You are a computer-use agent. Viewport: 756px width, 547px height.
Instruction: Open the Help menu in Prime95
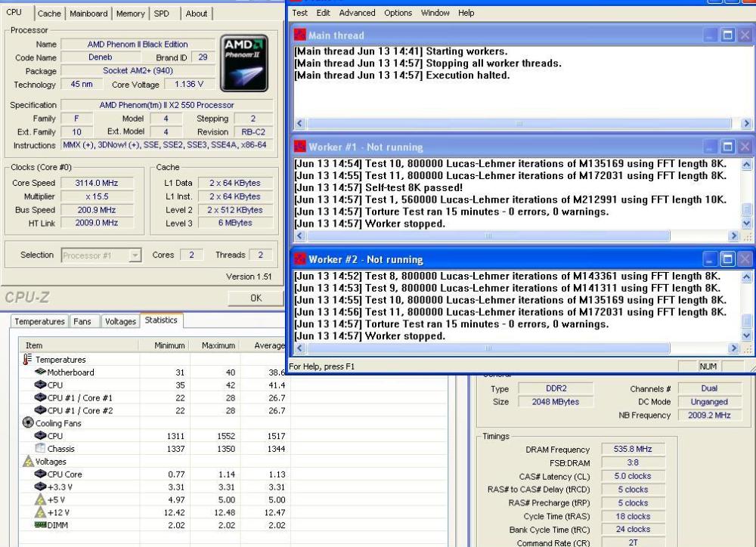(466, 13)
